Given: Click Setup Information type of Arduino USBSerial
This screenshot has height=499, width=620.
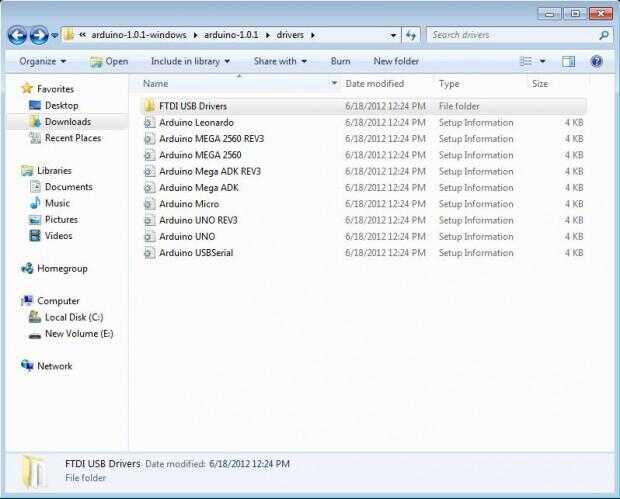Looking at the screenshot, I should pyautogui.click(x=476, y=253).
